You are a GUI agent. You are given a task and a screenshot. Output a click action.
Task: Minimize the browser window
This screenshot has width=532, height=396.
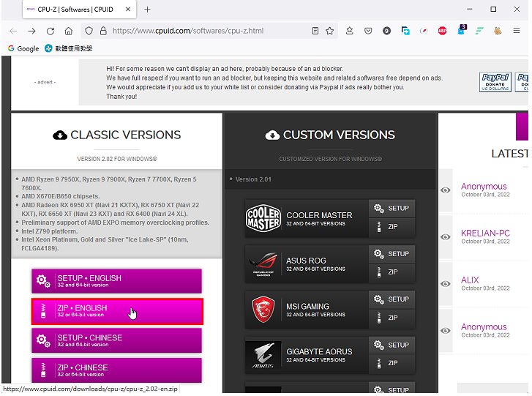coord(470,10)
